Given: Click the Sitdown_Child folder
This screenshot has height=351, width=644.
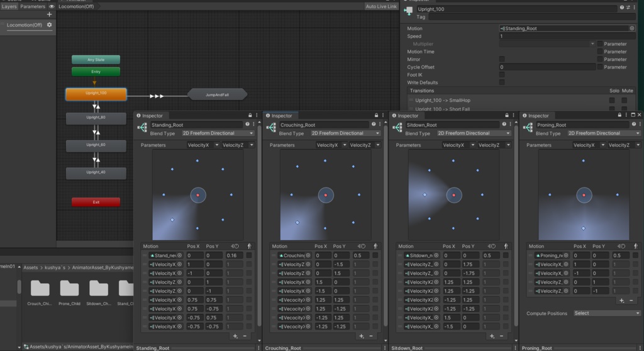Looking at the screenshot, I should click(x=99, y=292).
